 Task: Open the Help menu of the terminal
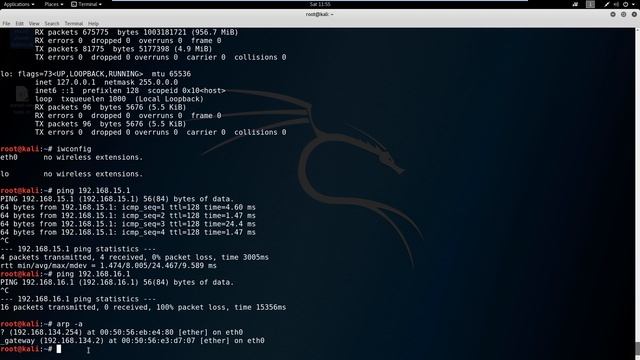point(93,24)
